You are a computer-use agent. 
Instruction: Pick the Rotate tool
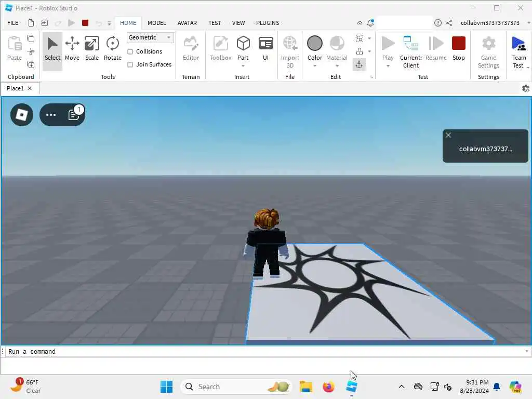pyautogui.click(x=112, y=49)
